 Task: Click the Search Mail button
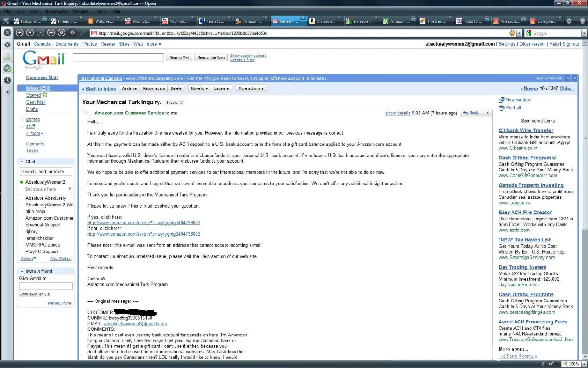pos(179,57)
